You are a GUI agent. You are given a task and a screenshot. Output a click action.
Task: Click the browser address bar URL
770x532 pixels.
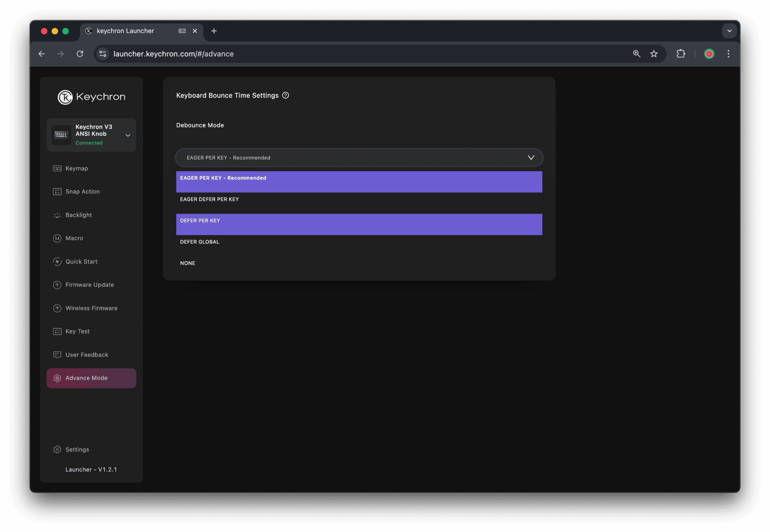[173, 54]
